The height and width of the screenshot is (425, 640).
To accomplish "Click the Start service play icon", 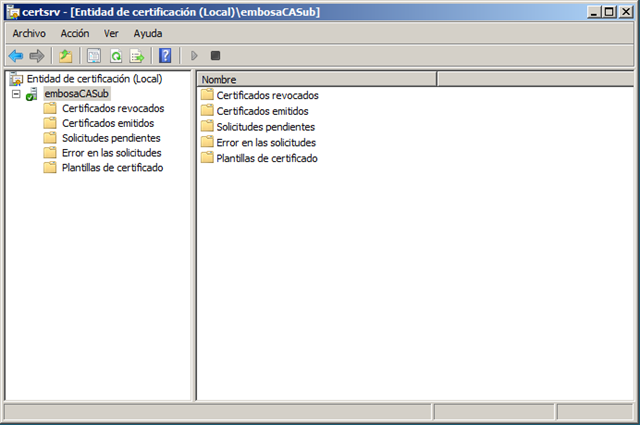I will 194,56.
